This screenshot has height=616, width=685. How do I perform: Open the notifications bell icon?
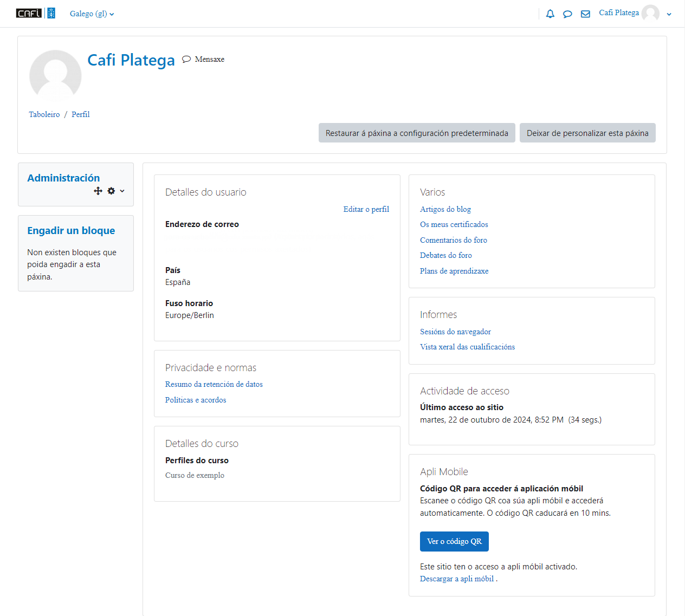click(550, 14)
